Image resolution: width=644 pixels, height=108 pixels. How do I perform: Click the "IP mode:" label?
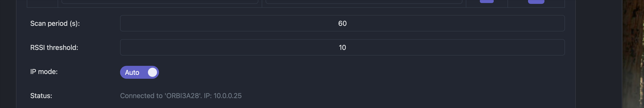[44, 72]
